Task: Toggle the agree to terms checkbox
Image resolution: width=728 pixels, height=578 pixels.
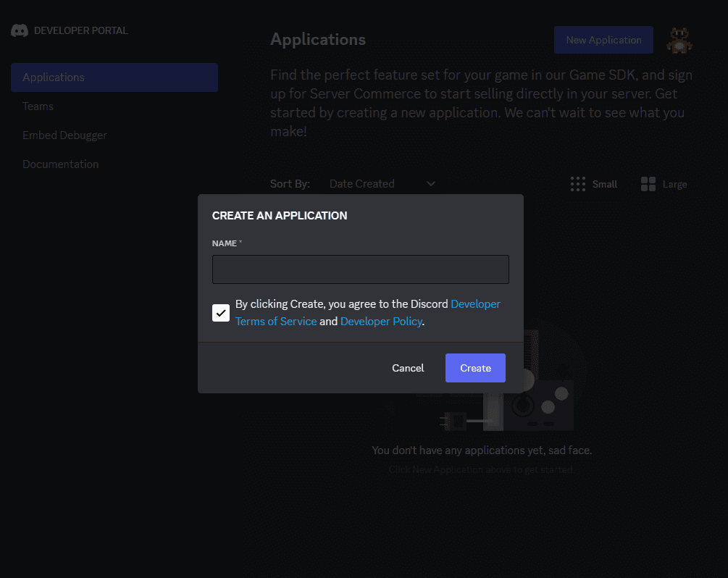Action: click(x=221, y=313)
